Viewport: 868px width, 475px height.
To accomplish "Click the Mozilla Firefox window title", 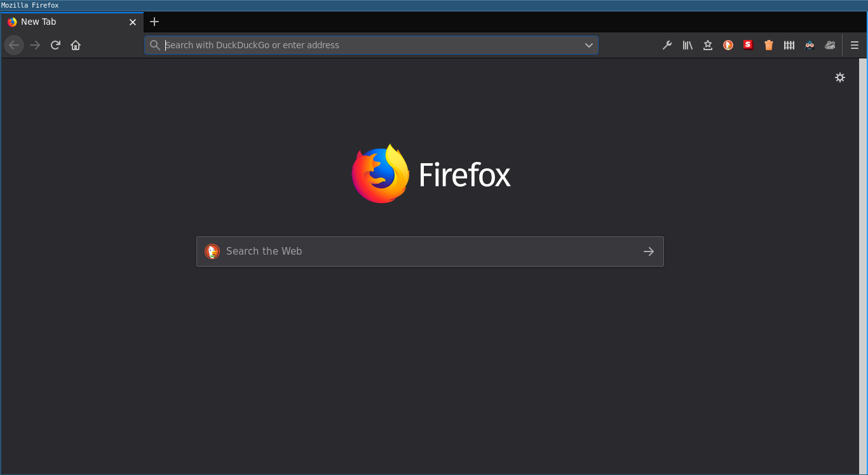I will click(x=30, y=5).
